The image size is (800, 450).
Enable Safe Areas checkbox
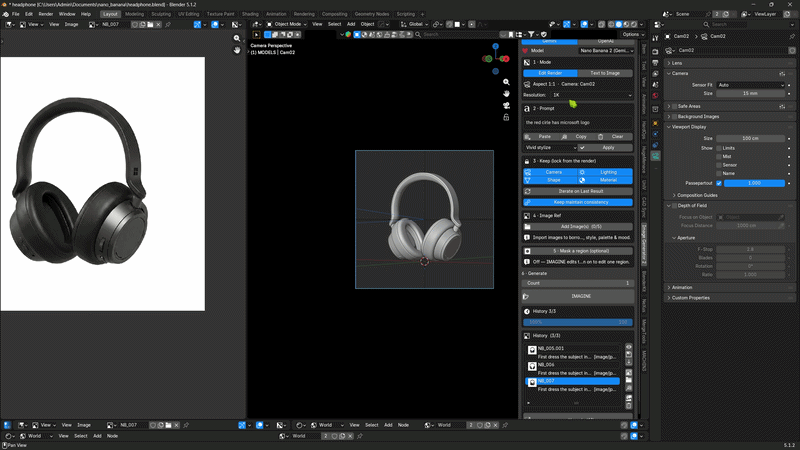pos(674,106)
